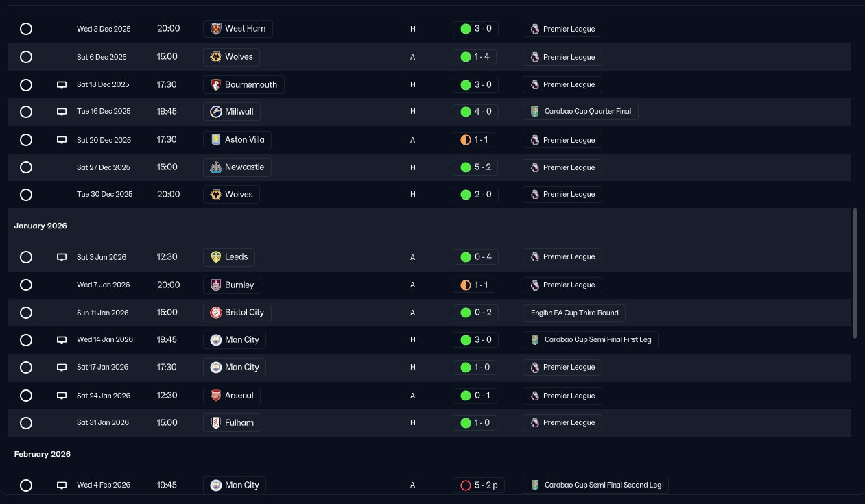Click the TV icon on the Arsenal fixture row
Screen dimensions: 865x504
(62, 396)
